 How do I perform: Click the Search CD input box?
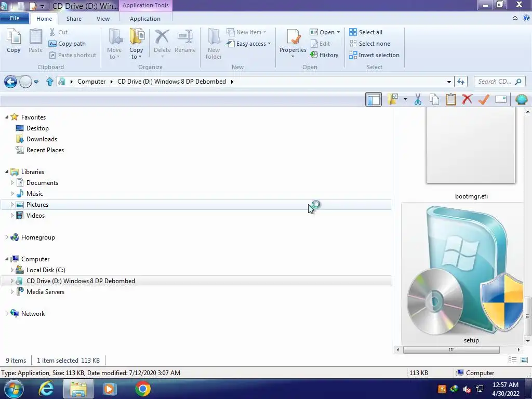(x=499, y=82)
